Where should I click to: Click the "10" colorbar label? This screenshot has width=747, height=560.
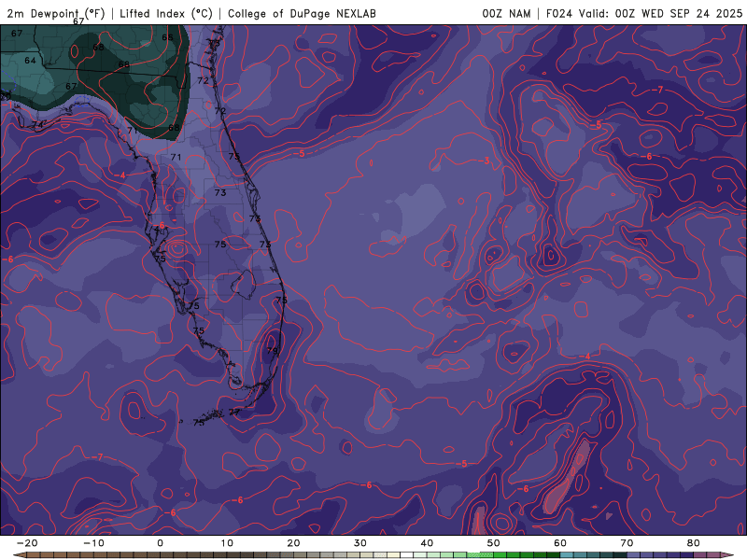pos(227,543)
